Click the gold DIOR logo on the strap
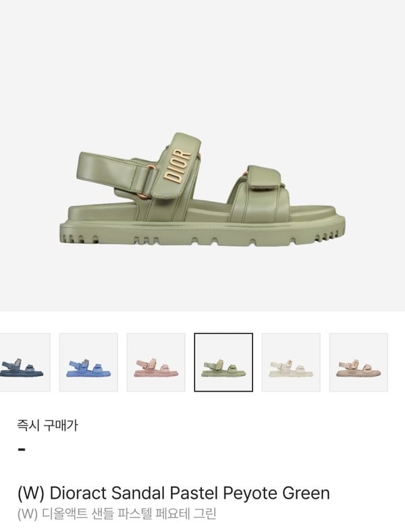Screen dimensions: 405x532 178,166
